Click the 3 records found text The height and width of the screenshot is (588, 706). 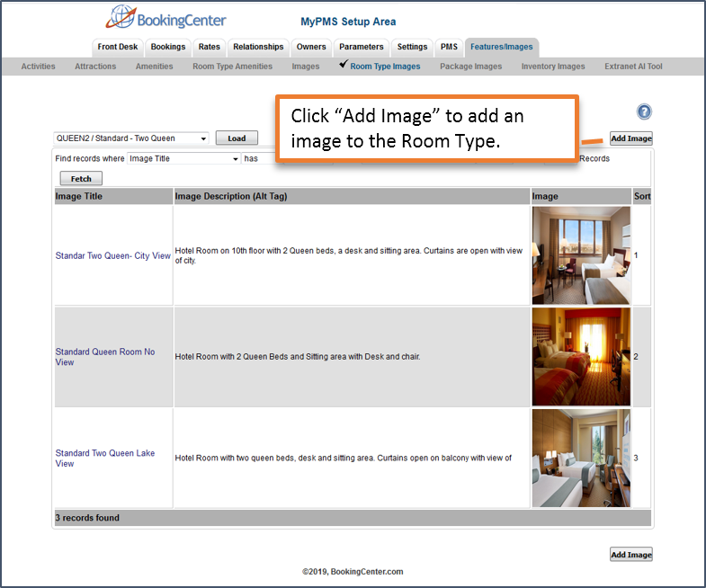click(87, 518)
